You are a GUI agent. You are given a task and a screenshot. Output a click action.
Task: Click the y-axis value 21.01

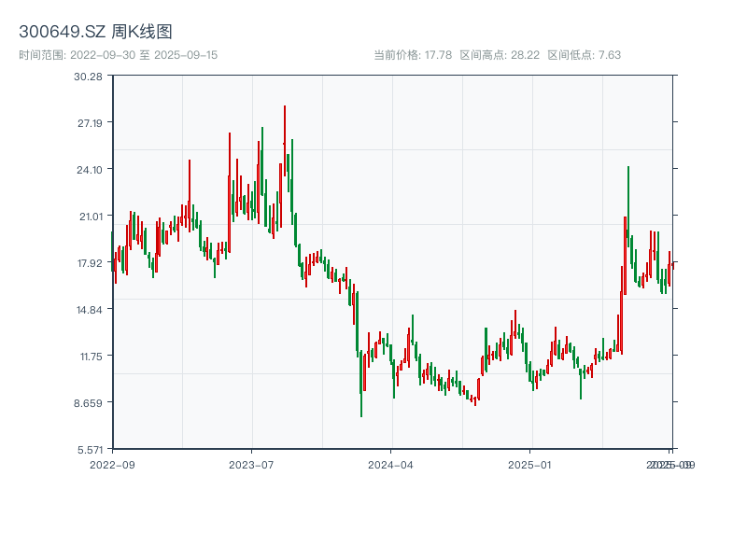click(x=91, y=217)
